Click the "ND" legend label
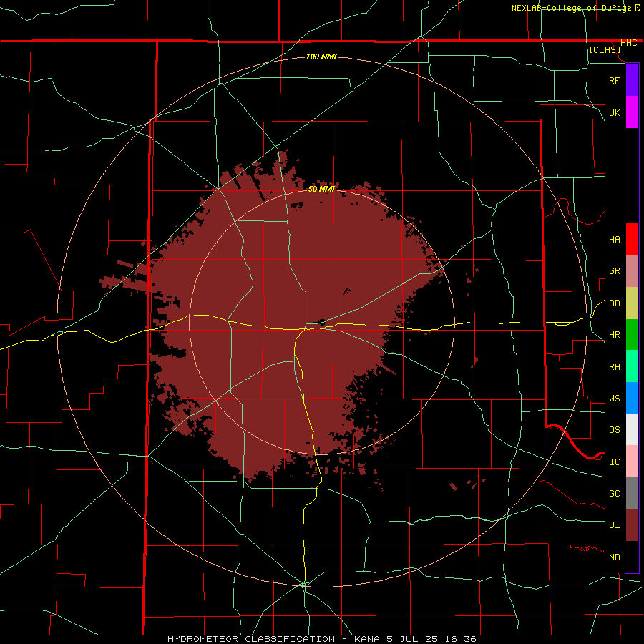 (x=614, y=557)
